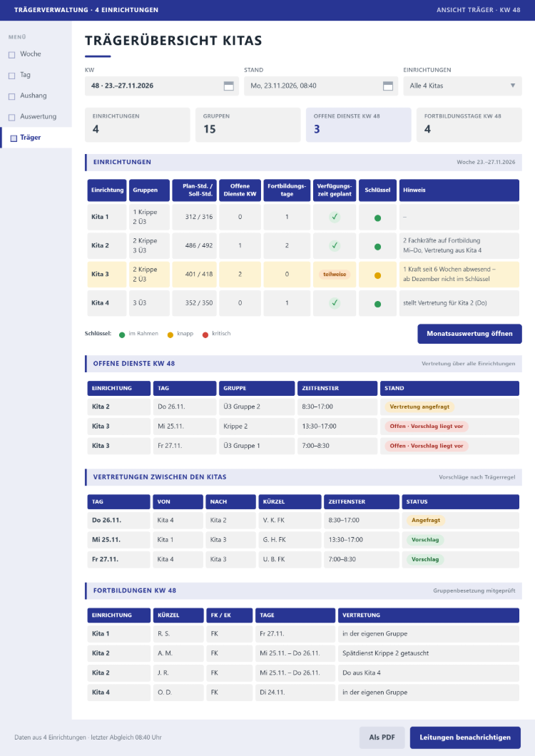Click the Verfügungszeit geplant column header
Screen dimensions: 535x756
(x=335, y=190)
